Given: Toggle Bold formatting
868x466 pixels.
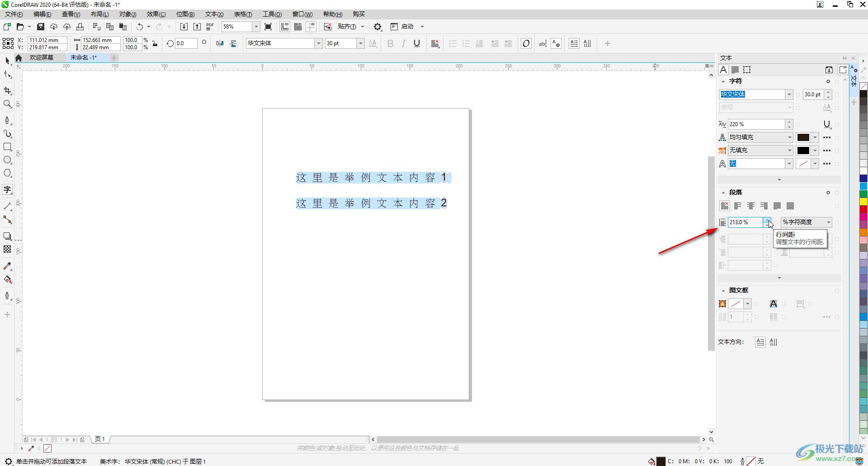Looking at the screenshot, I should [391, 43].
